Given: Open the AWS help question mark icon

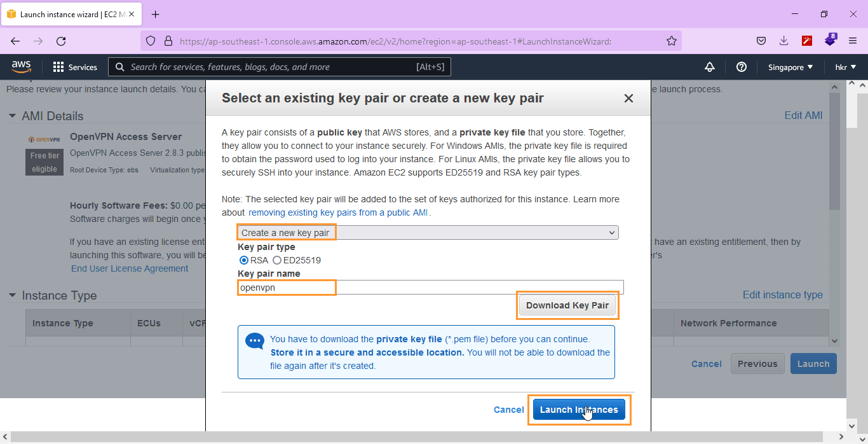Looking at the screenshot, I should [x=741, y=67].
